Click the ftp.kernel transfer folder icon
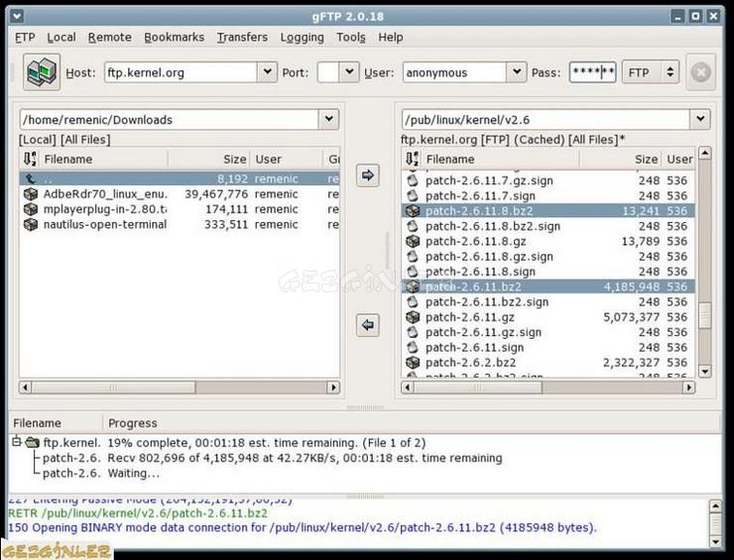The width and height of the screenshot is (734, 560). click(x=32, y=442)
